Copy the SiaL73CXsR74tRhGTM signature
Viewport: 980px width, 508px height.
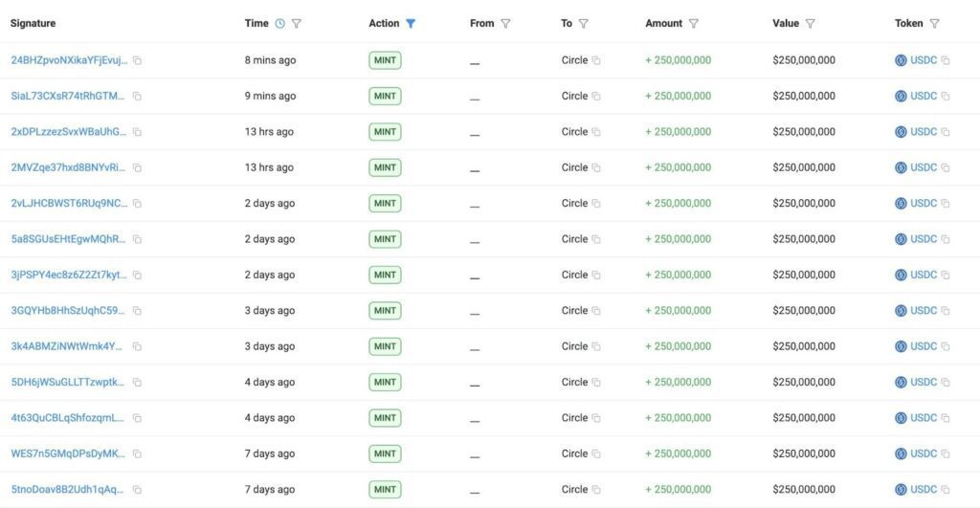pos(137,96)
